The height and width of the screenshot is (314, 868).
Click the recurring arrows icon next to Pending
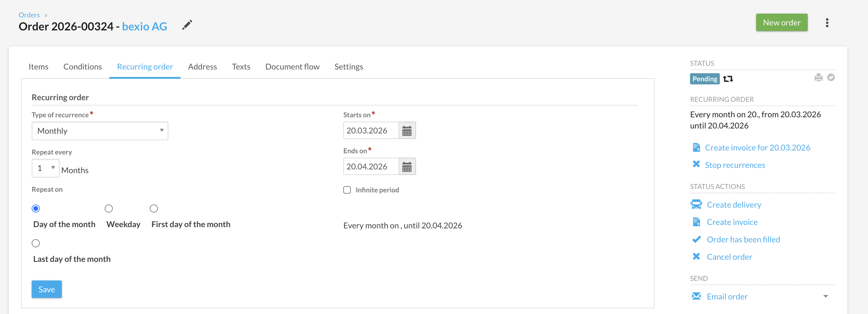728,79
